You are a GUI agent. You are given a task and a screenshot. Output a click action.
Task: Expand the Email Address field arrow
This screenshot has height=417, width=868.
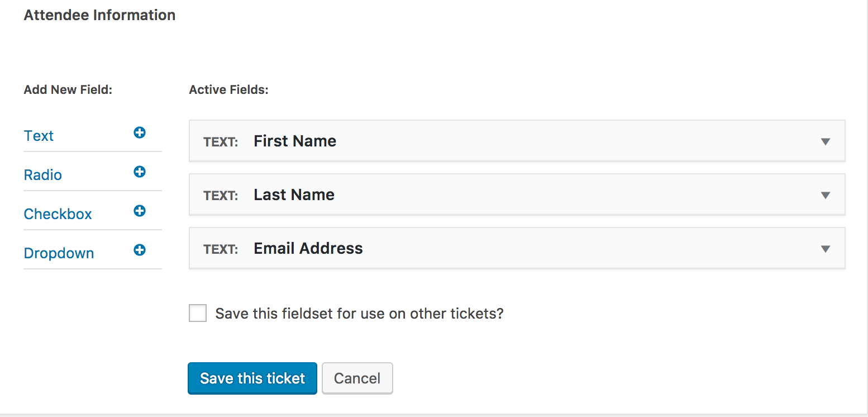pos(825,249)
